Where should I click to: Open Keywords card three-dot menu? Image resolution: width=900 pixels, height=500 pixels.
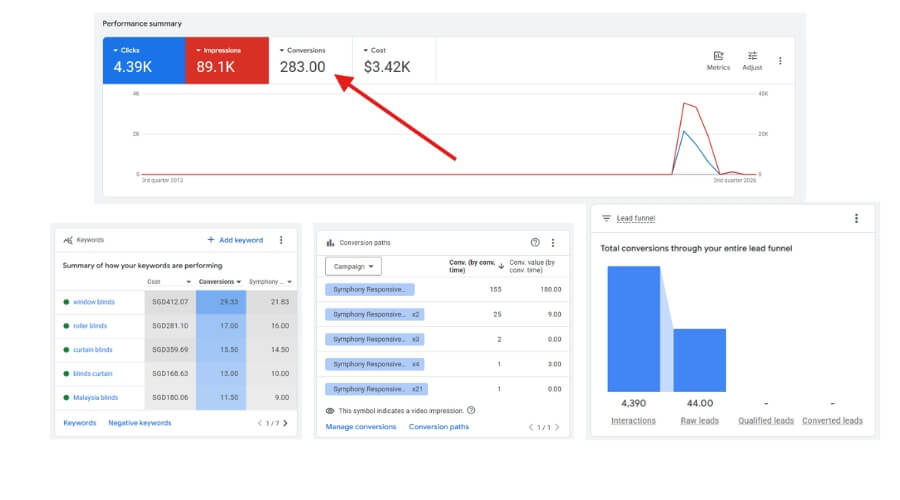pyautogui.click(x=281, y=240)
